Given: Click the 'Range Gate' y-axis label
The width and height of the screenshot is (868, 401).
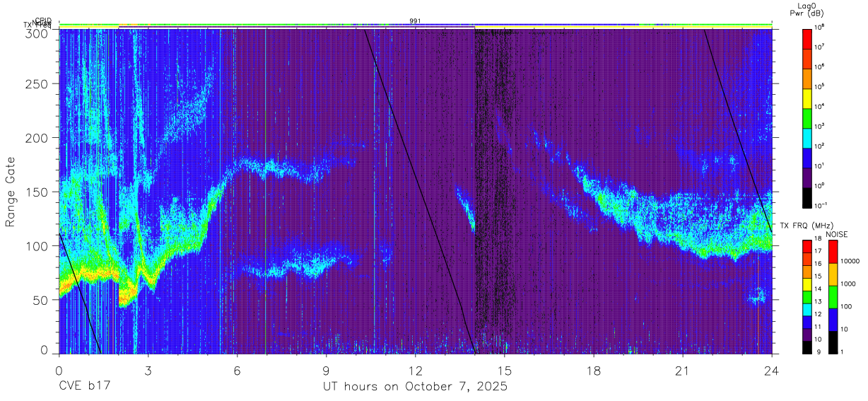Looking at the screenshot, I should click(x=11, y=192).
